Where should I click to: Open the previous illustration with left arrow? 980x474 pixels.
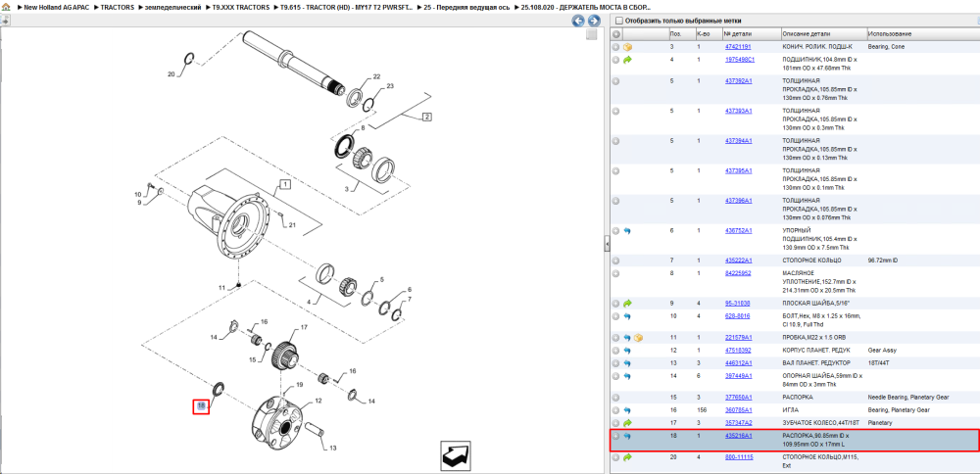point(578,21)
